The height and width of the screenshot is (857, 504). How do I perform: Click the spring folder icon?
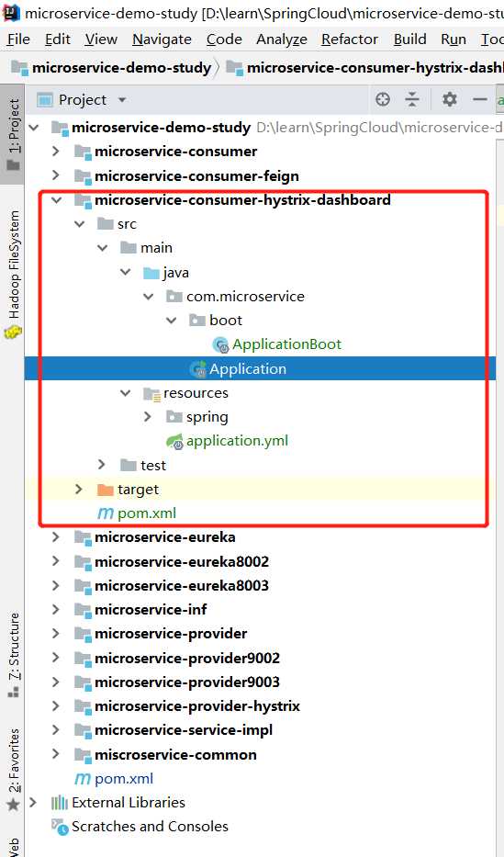tap(174, 417)
